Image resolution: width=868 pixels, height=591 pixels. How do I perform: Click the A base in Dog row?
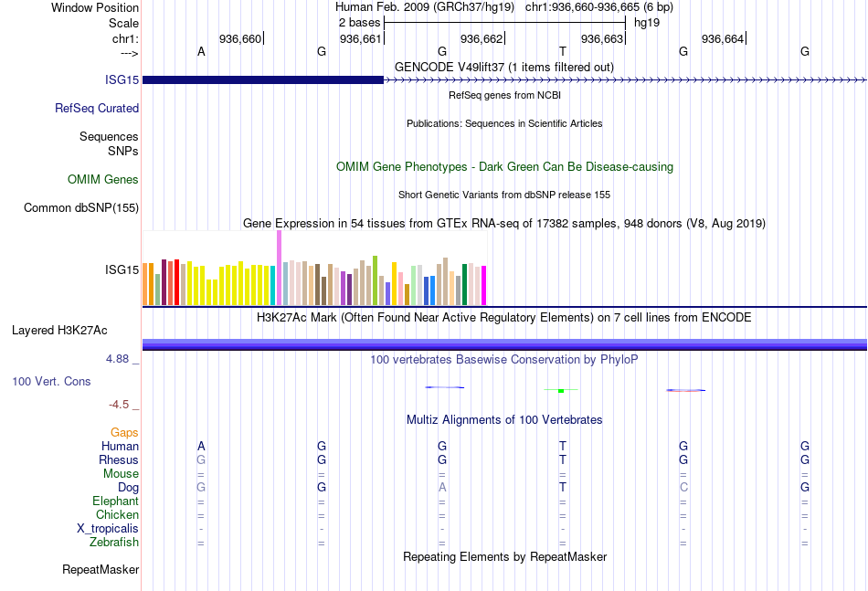441,487
